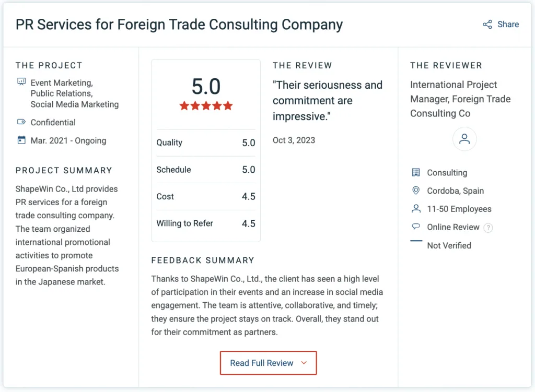Image resolution: width=535 pixels, height=392 pixels.
Task: Click the reviewer profile avatar icon
Action: tap(464, 139)
